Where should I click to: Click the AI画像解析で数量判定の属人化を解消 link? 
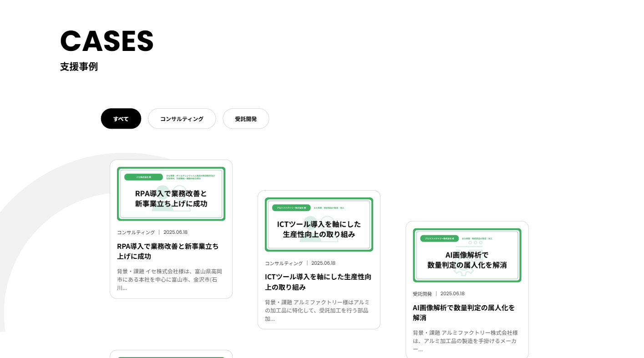pyautogui.click(x=463, y=313)
